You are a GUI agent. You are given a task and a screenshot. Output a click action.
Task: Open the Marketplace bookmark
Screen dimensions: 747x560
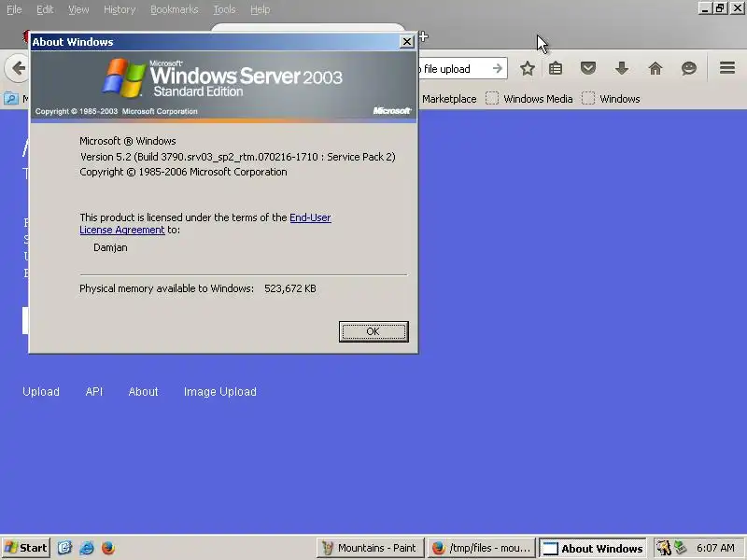(x=449, y=99)
